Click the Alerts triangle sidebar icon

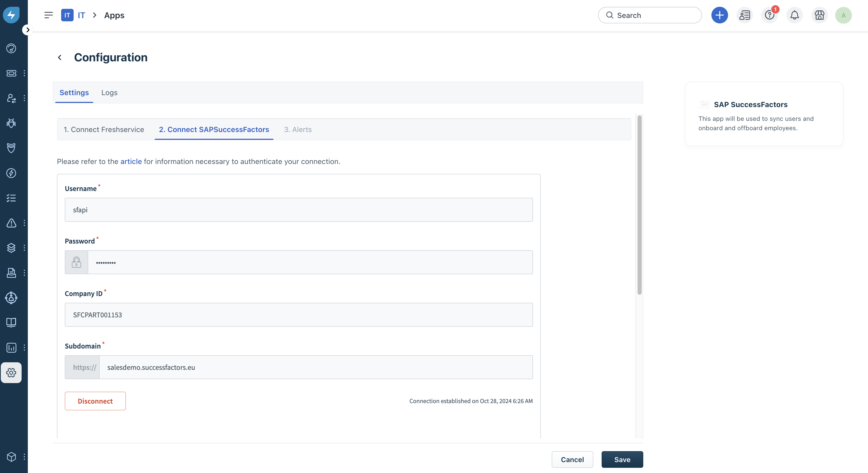(x=11, y=223)
